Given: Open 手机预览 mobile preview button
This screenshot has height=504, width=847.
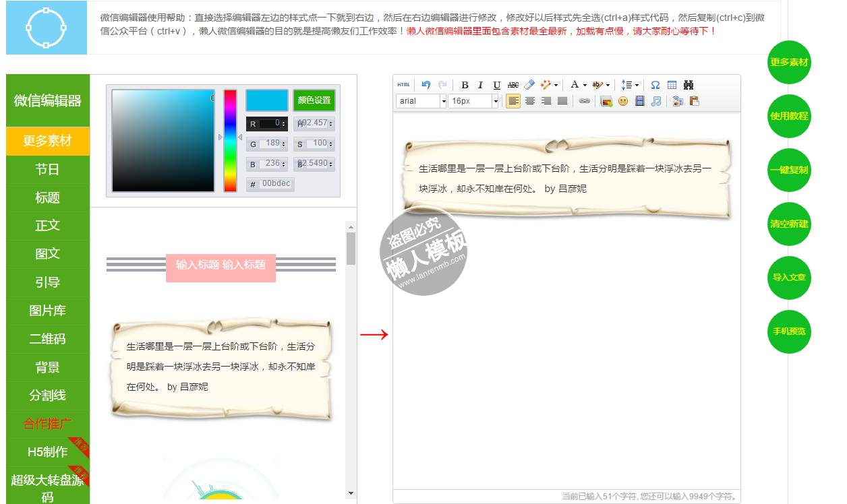Looking at the screenshot, I should point(789,332).
